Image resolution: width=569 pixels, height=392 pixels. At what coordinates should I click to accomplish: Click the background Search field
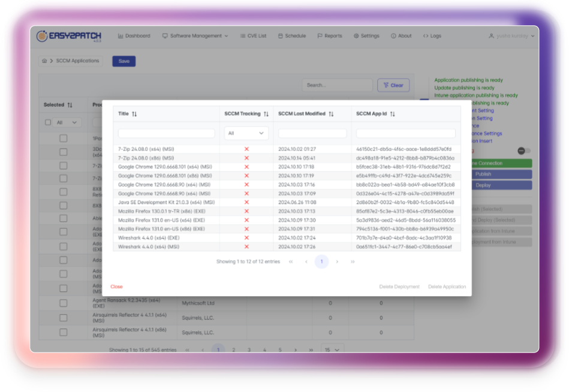(x=337, y=85)
